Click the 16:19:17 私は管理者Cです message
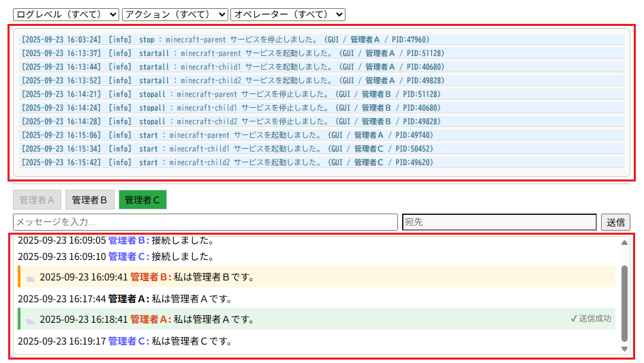This screenshot has width=644, height=363. pyautogui.click(x=125, y=340)
